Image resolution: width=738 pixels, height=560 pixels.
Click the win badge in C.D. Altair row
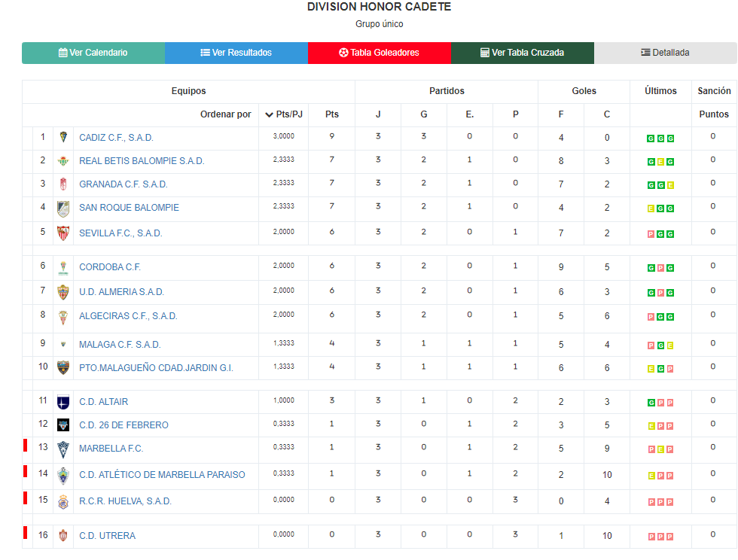coord(651,403)
